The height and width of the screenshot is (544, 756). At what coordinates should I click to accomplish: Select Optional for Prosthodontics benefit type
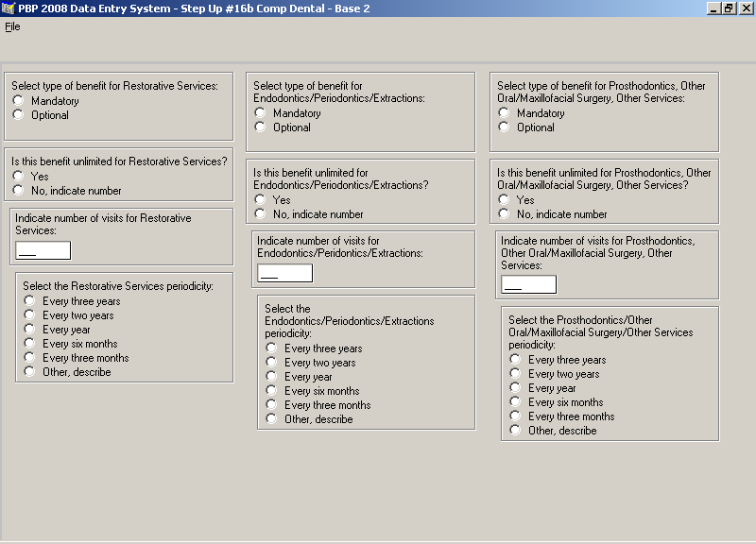click(x=505, y=127)
